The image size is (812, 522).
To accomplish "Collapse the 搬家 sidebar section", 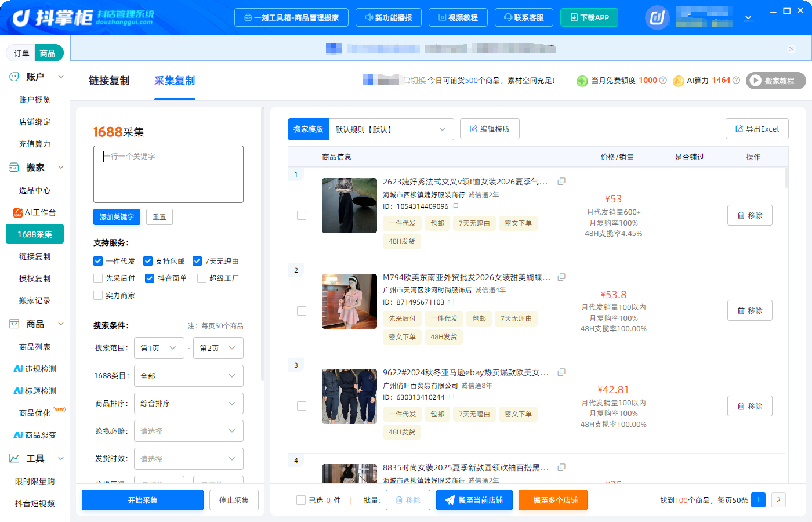I will 61,167.
